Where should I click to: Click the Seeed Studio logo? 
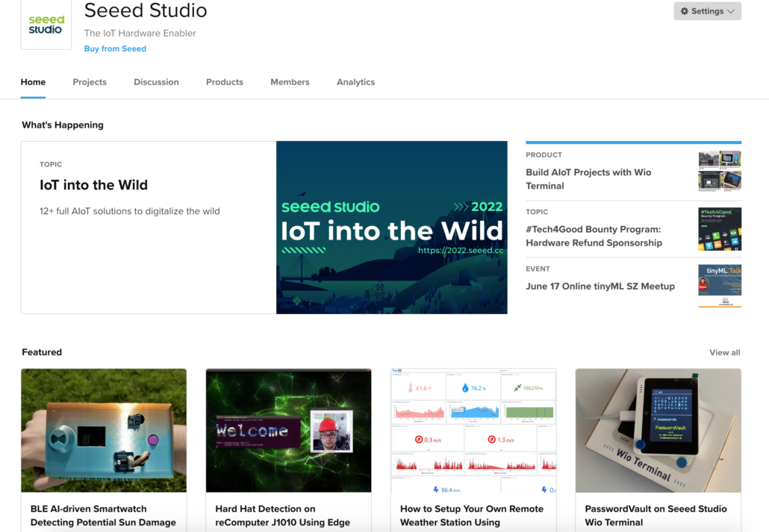(x=46, y=25)
